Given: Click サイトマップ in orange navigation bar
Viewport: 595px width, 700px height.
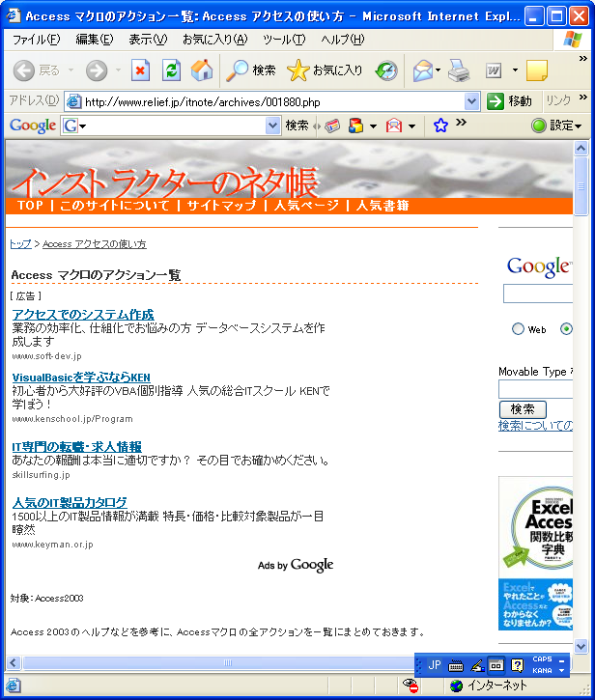Looking at the screenshot, I should 221,206.
